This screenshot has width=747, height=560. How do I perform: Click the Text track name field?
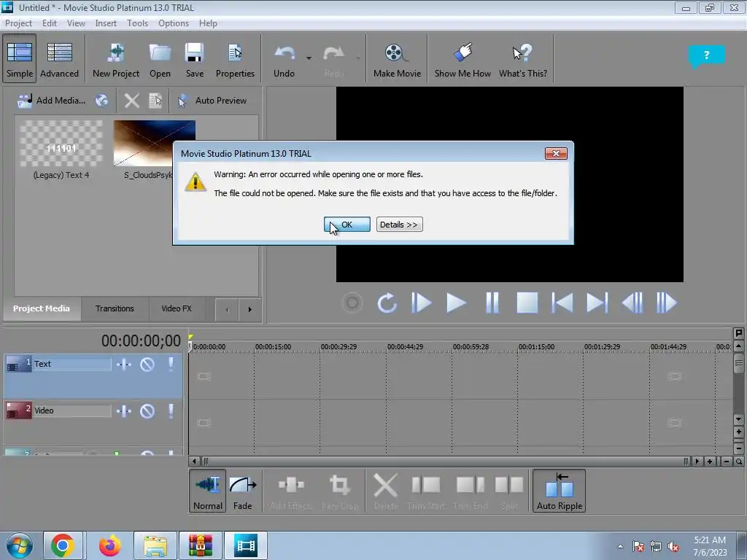click(72, 364)
